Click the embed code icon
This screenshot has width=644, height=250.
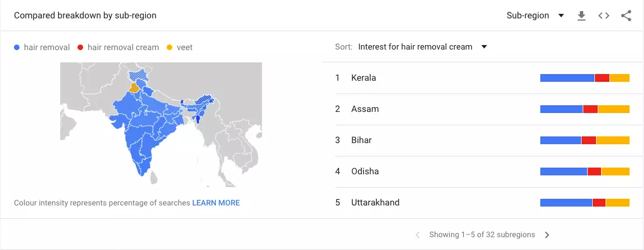click(604, 16)
